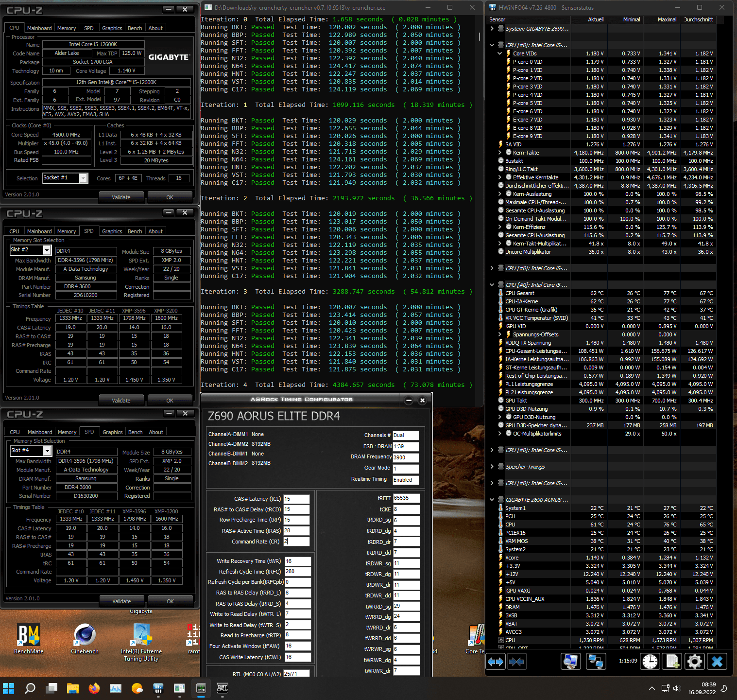Open CPU-Z taskbar icon
737x700 pixels.
coord(222,688)
